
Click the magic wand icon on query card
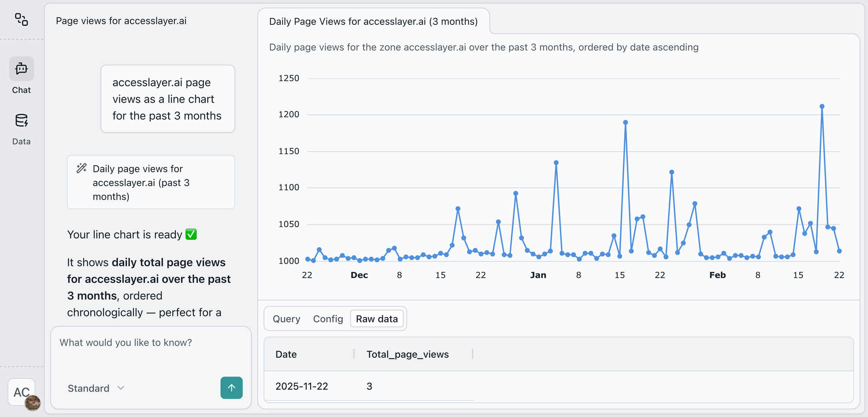pyautogui.click(x=81, y=168)
